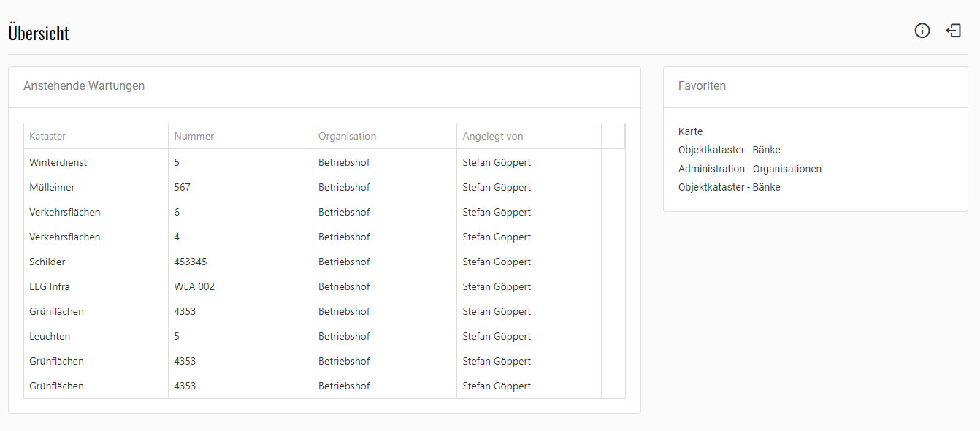Select the Schilder row in the table
The image size is (980, 431).
(x=47, y=262)
